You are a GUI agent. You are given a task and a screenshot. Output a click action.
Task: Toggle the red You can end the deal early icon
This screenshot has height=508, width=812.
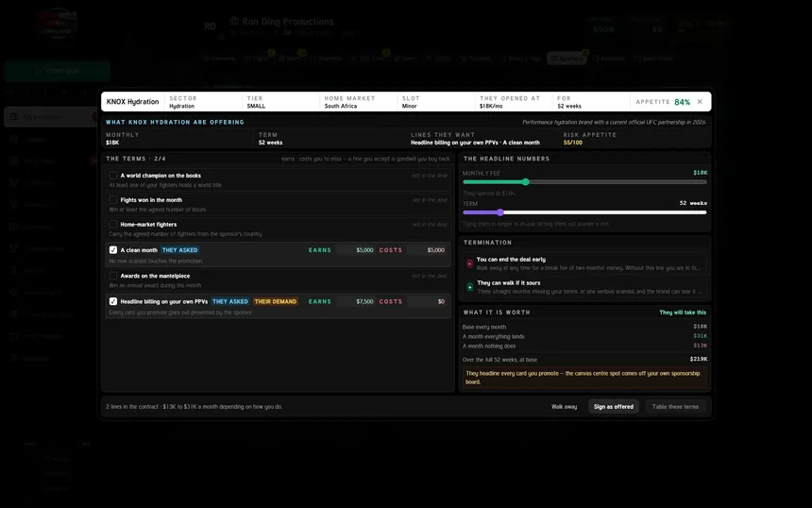[x=469, y=263]
